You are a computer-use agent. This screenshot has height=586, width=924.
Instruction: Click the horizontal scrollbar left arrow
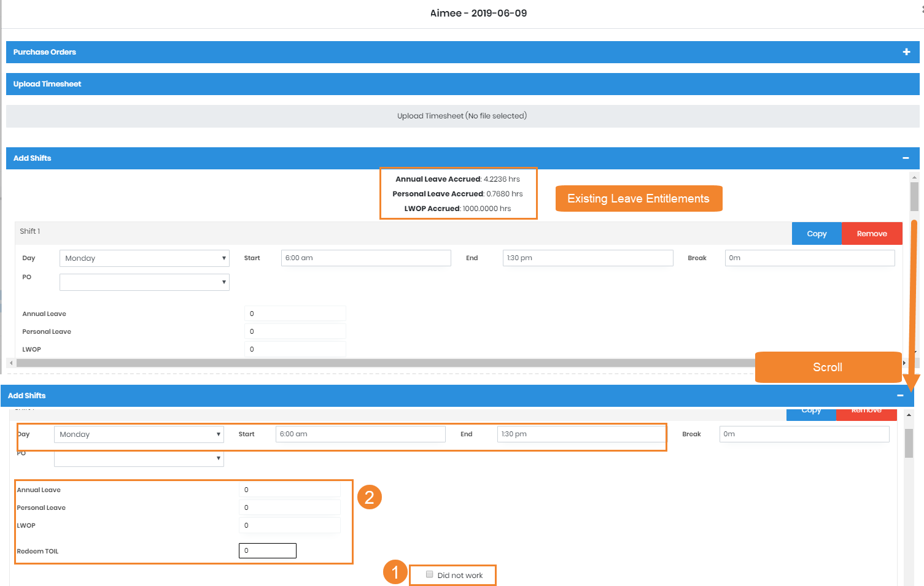pyautogui.click(x=11, y=363)
